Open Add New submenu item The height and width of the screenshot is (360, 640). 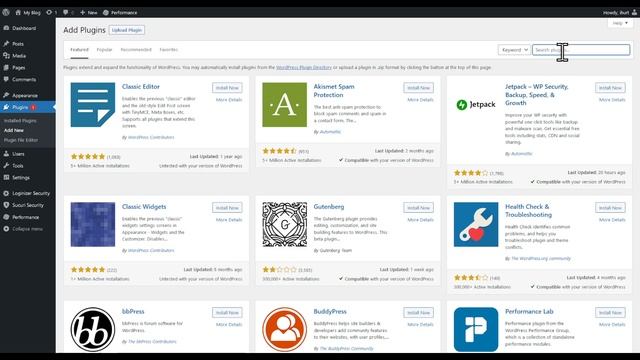point(14,130)
